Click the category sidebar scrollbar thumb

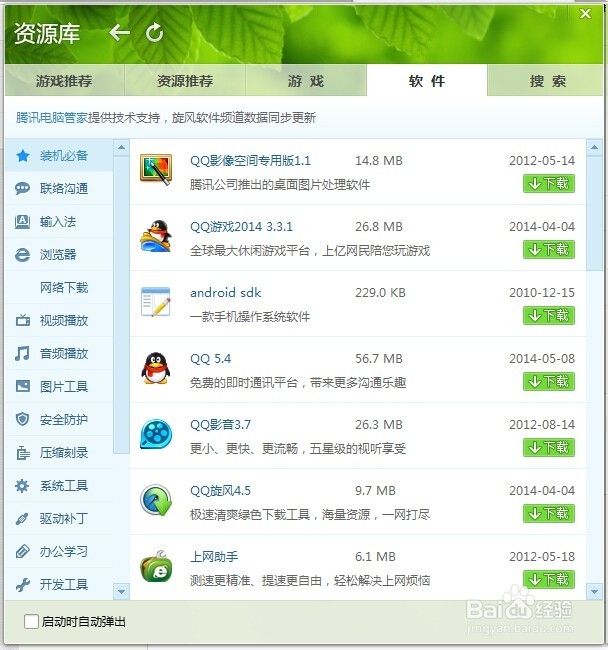click(121, 305)
